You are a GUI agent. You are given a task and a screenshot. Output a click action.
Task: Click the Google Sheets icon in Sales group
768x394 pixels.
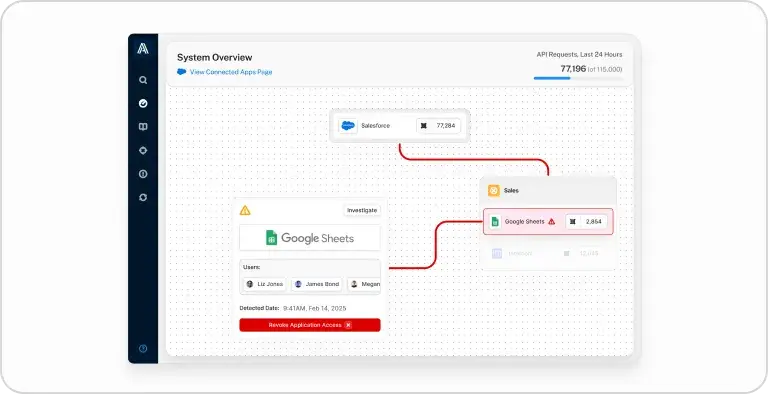coord(495,222)
